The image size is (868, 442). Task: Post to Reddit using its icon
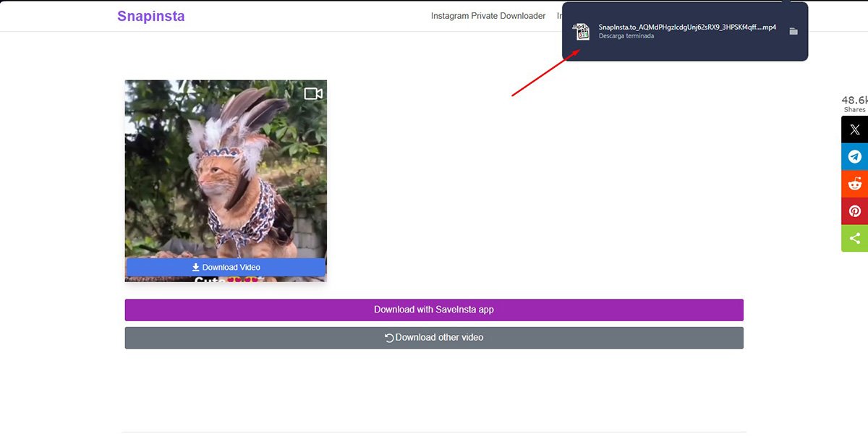(x=854, y=183)
